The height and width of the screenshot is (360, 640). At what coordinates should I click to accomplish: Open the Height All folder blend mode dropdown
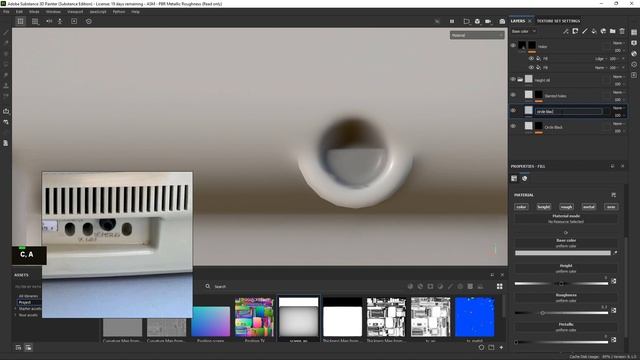point(618,77)
